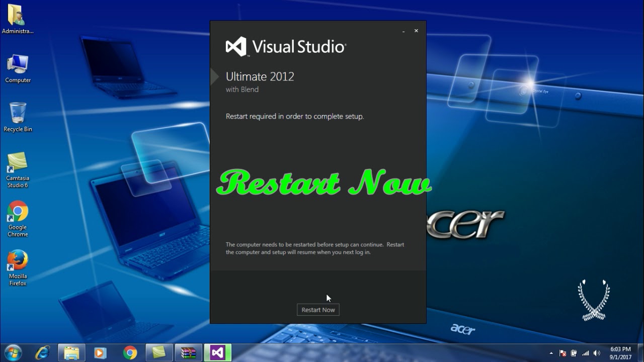Open the Administrator folder desktop icon
Image resolution: width=644 pixels, height=362 pixels.
(18, 19)
